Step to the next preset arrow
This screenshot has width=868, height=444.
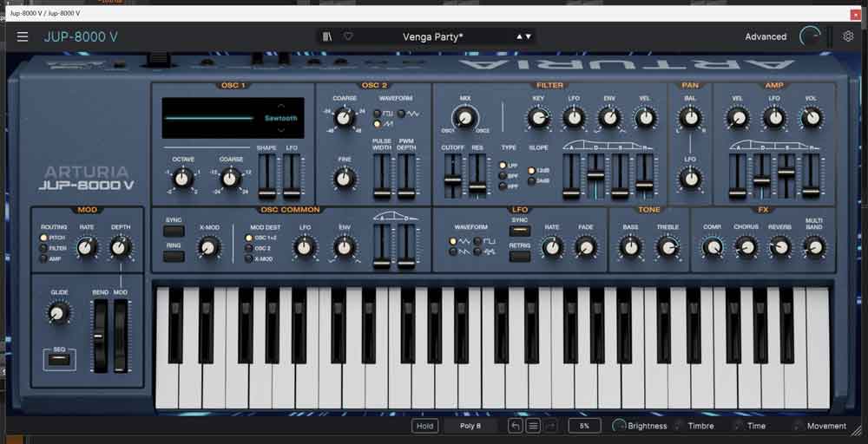[x=529, y=36]
